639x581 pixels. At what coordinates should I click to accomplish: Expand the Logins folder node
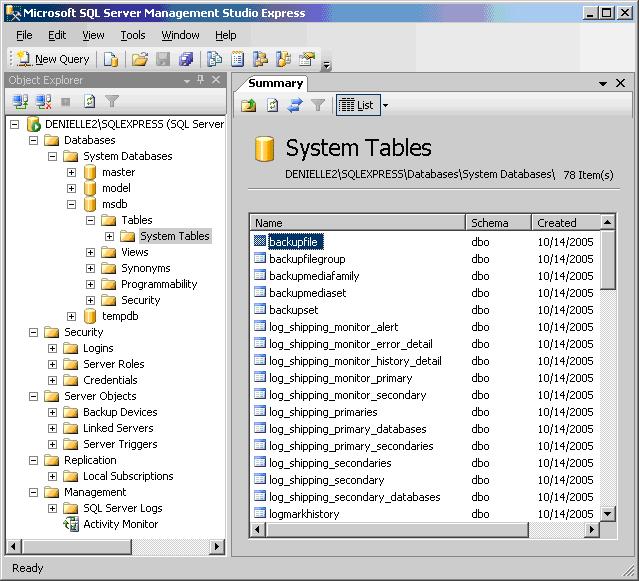click(52, 348)
